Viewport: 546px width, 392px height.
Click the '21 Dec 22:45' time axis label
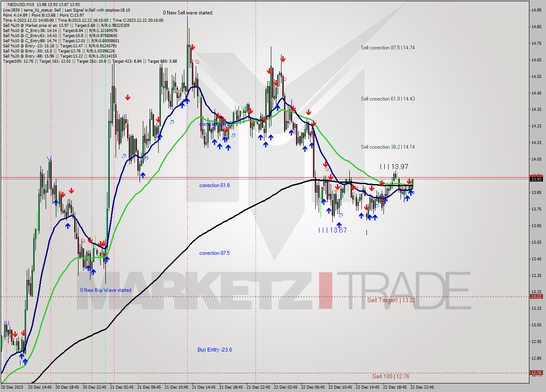[x=258, y=387]
